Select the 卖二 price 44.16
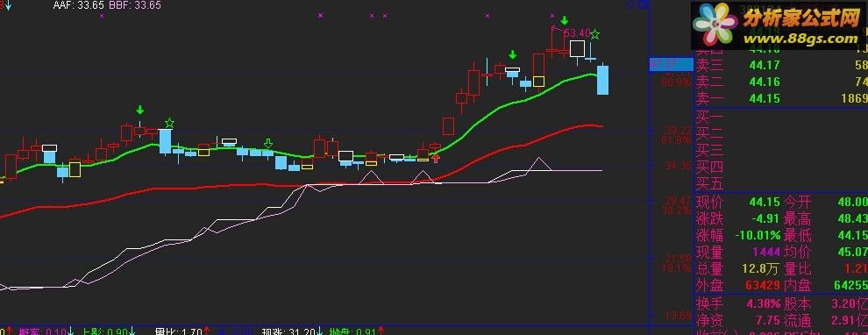 (765, 82)
